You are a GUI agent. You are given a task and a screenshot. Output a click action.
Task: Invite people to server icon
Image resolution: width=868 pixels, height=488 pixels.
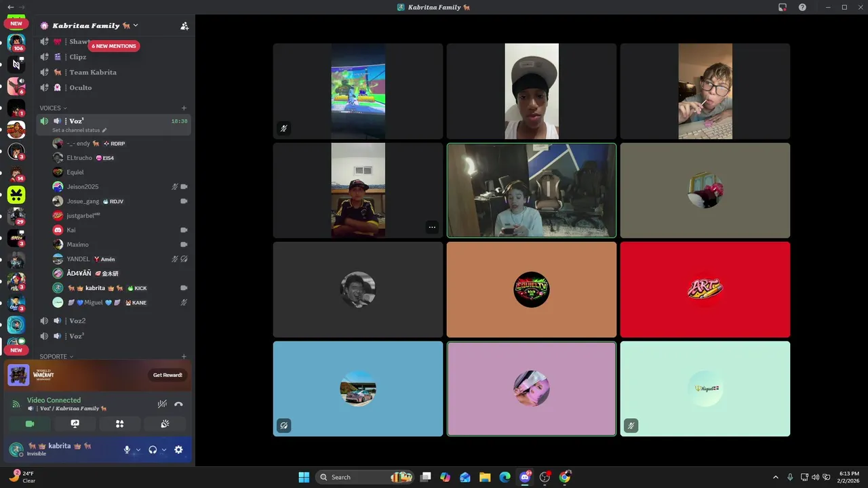(184, 26)
